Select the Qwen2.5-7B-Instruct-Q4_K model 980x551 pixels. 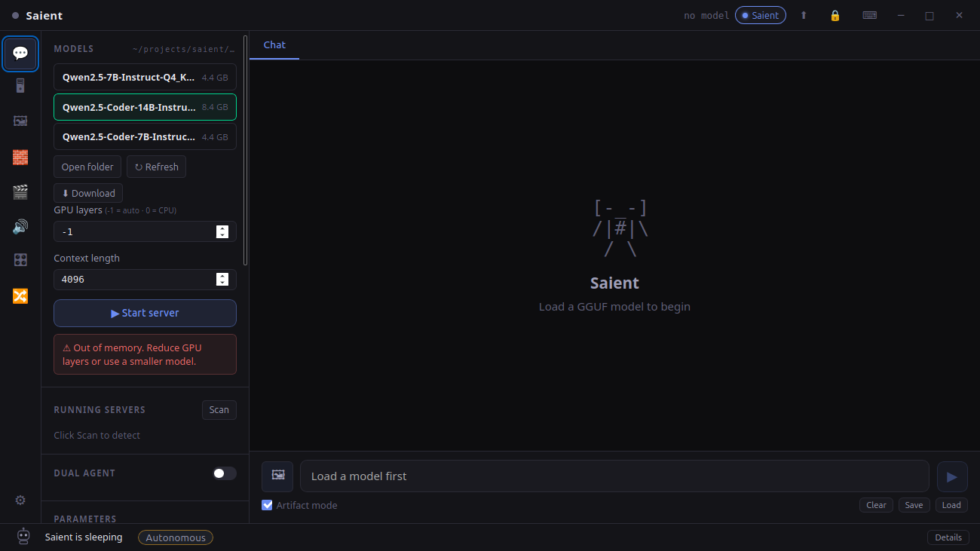pos(145,77)
